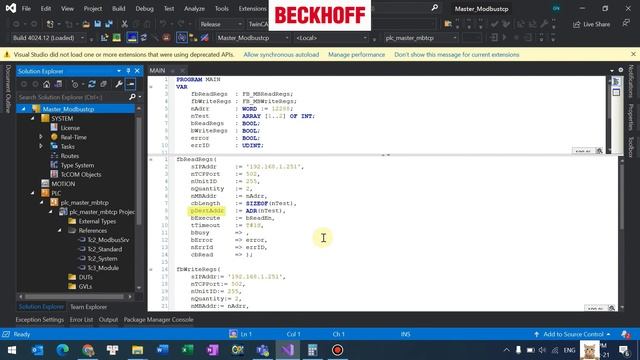Screen dimensions: 640x360
Task: Collapse the SYSTEM tree node
Action: click(x=33, y=118)
